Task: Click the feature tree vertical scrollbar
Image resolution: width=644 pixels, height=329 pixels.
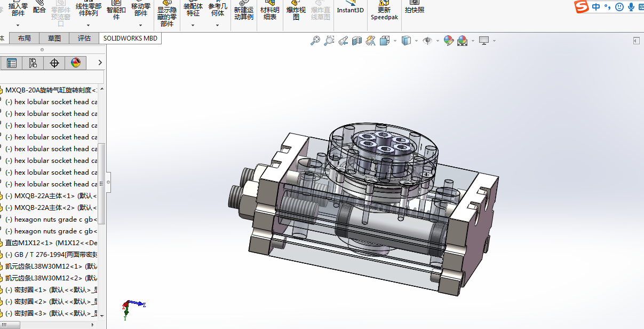Action: tap(102, 183)
